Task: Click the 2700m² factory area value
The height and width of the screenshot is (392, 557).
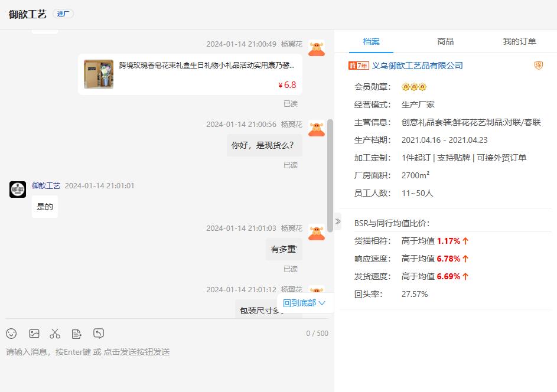Action: (415, 175)
